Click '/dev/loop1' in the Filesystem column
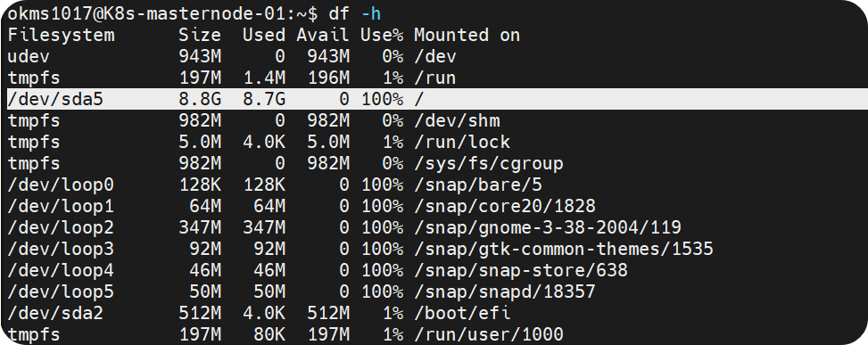The image size is (868, 345). coord(61,206)
